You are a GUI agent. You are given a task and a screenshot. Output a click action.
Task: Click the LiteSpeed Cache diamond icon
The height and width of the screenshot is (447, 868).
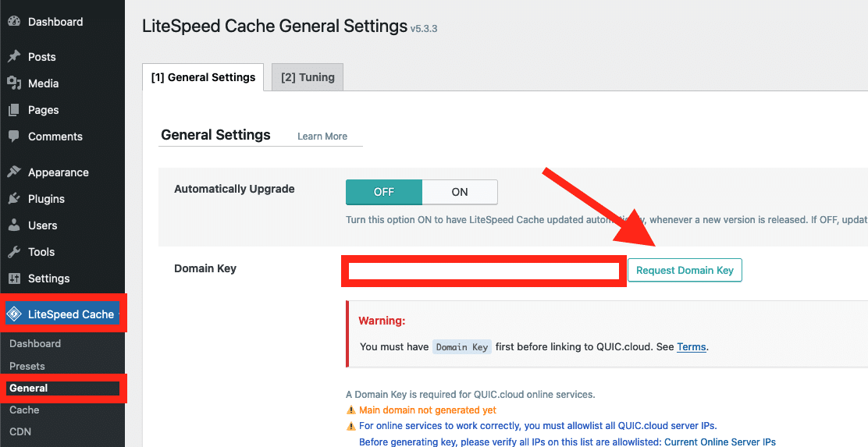[x=15, y=314]
